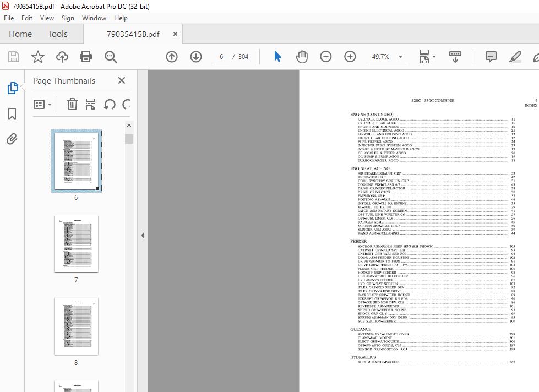Image resolution: width=539 pixels, height=392 pixels.
Task: Click the FEEDER section heading
Action: tap(358, 241)
